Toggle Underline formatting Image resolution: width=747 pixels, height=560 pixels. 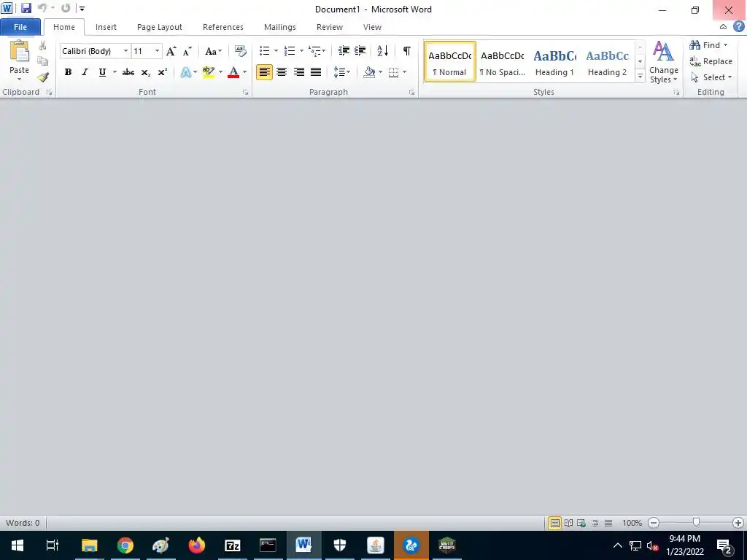[x=102, y=72]
